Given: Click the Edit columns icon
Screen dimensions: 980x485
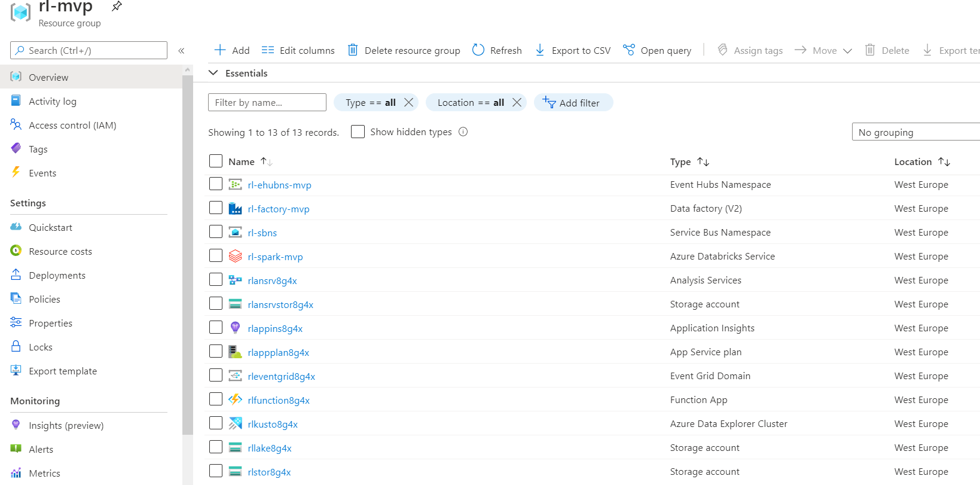Looking at the screenshot, I should 268,50.
